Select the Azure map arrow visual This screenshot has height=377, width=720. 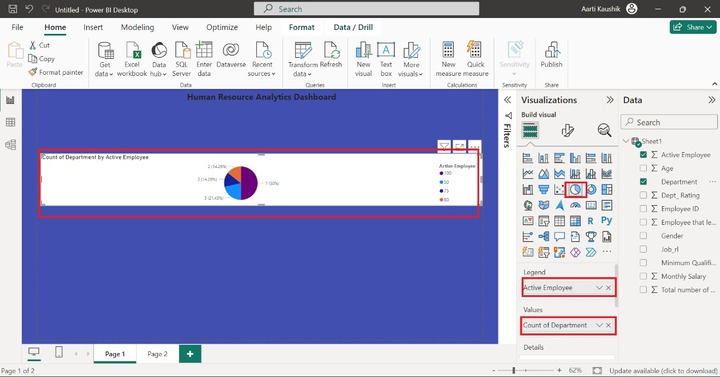(559, 205)
